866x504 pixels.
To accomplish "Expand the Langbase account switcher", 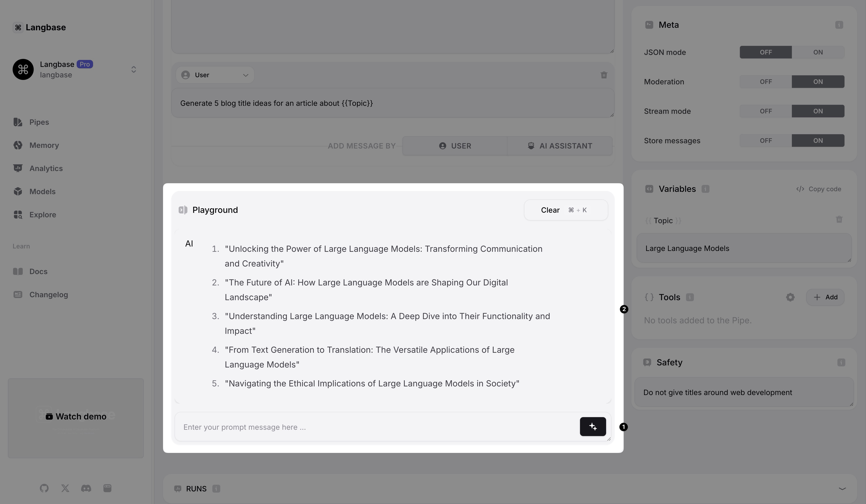I will (x=134, y=69).
